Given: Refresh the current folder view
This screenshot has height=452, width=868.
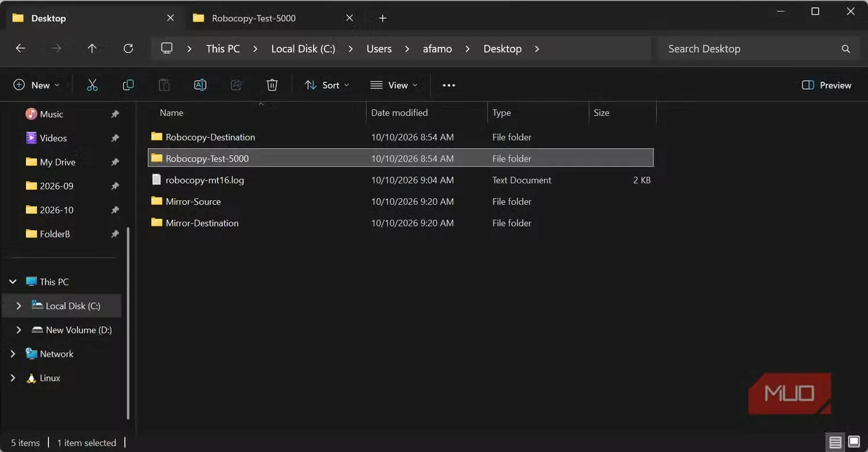Looking at the screenshot, I should click(x=128, y=49).
